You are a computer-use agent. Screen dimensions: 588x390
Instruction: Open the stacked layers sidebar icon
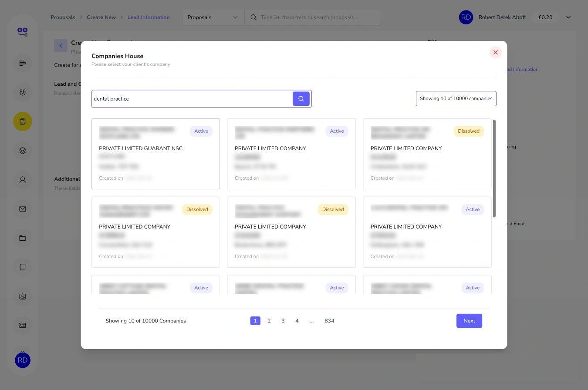coord(23,151)
